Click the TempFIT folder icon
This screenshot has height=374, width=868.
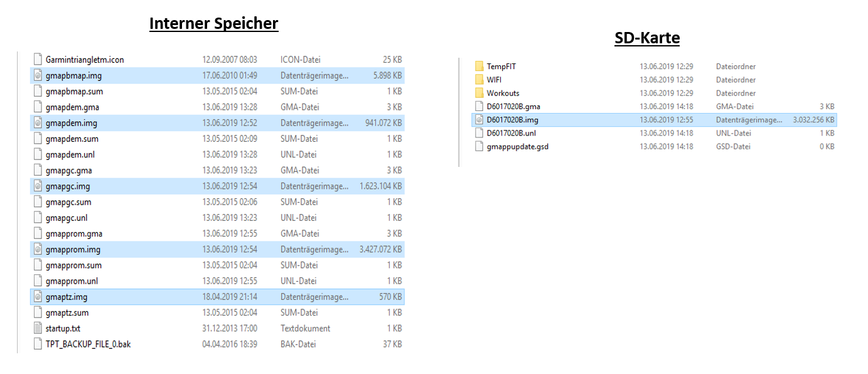480,67
